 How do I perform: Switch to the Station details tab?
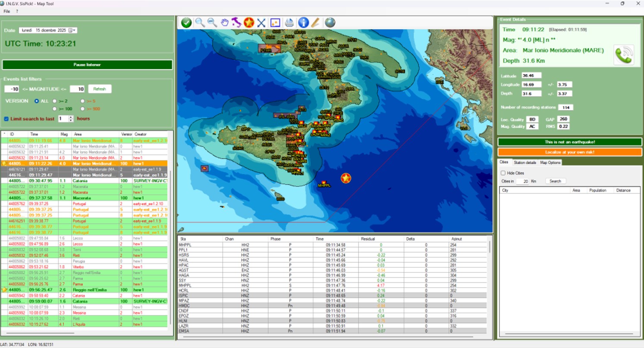[x=525, y=162]
